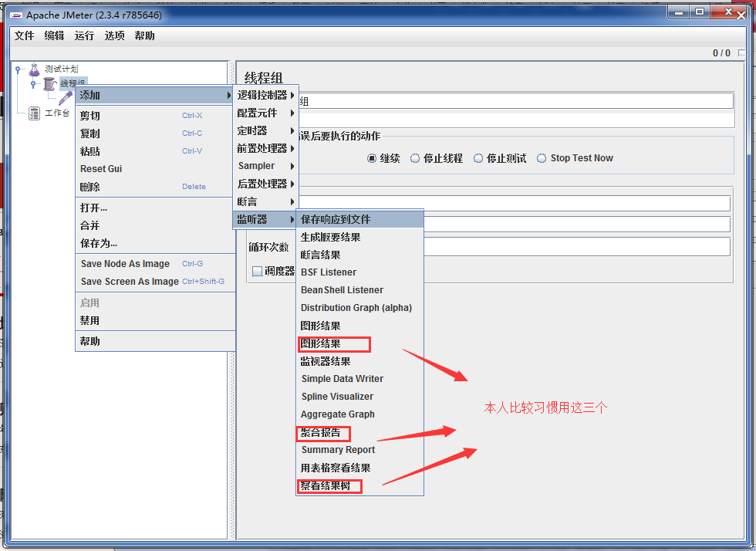
Task: Select 用表格察看结果 listener
Action: [x=359, y=468]
